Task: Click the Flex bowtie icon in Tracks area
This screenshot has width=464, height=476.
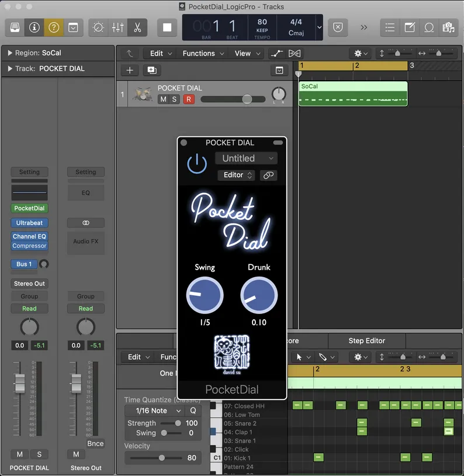Action: coord(295,53)
